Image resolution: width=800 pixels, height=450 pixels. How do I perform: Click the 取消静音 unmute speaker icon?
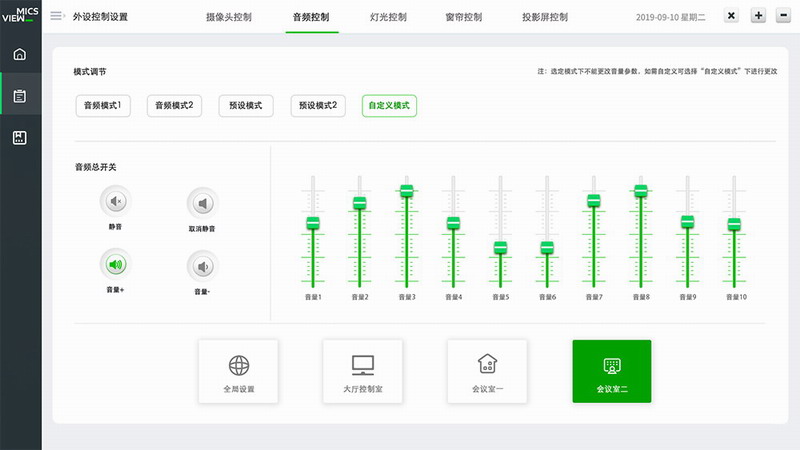tap(203, 204)
